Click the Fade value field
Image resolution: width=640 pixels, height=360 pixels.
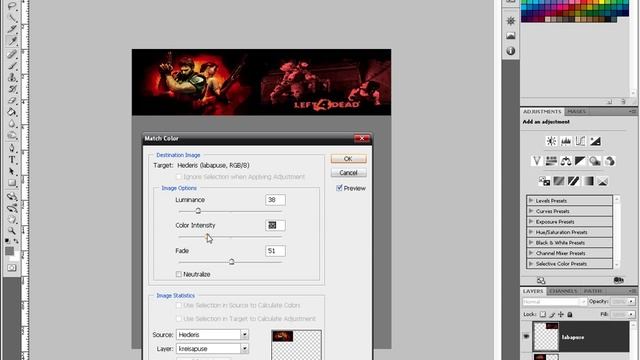click(275, 251)
